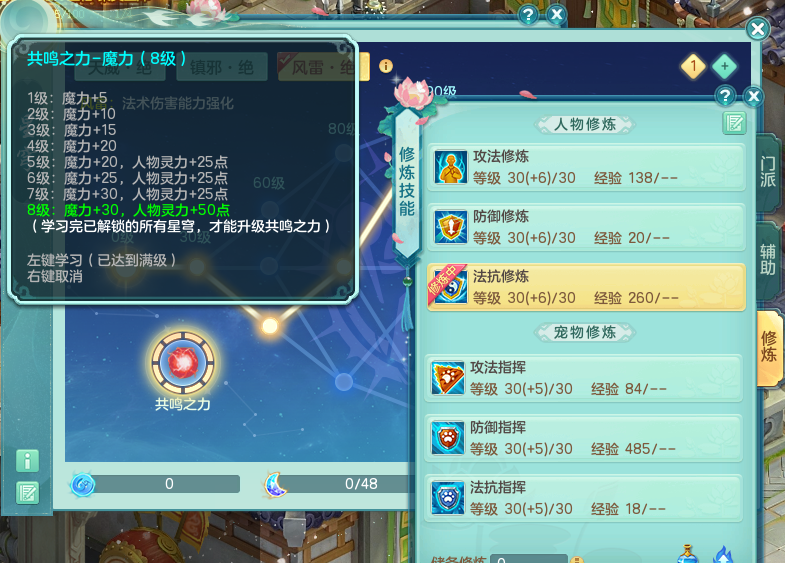Click 法抗修炼 yin-yang shield icon
Screen dimensions: 785x563
coord(451,287)
